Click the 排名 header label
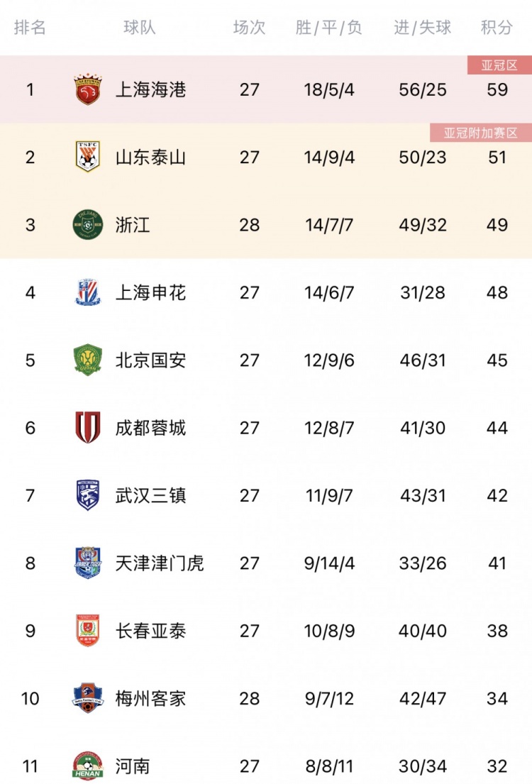Viewport: 532px width, 784px height. (x=30, y=27)
